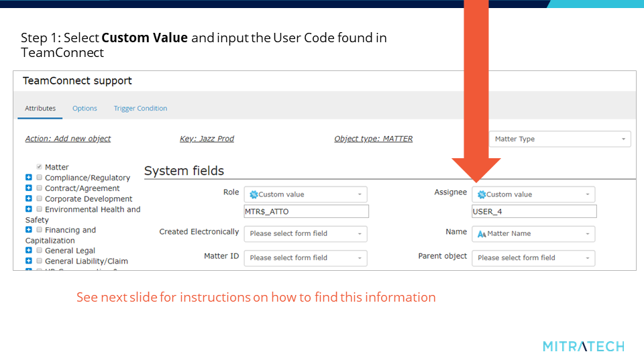Screen dimensions: 644x362
Task: Open the Created Electronically form field dropdown
Action: 306,233
